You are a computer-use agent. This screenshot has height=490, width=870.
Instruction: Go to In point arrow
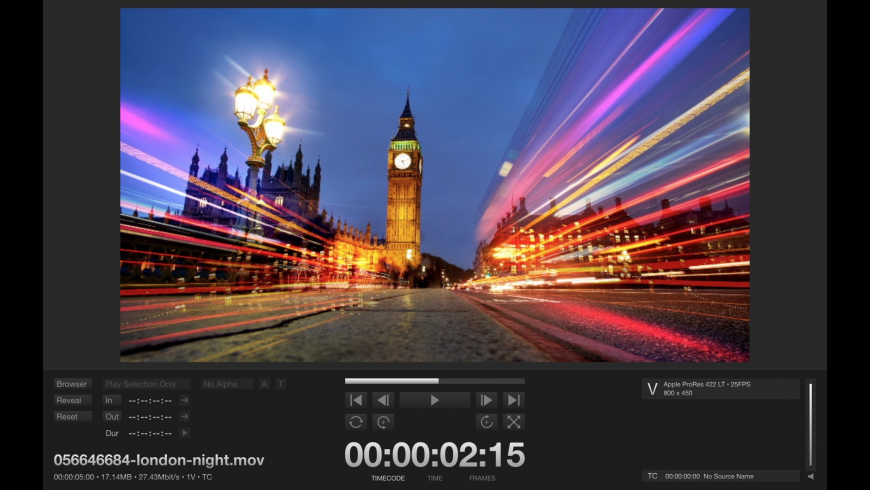click(184, 400)
